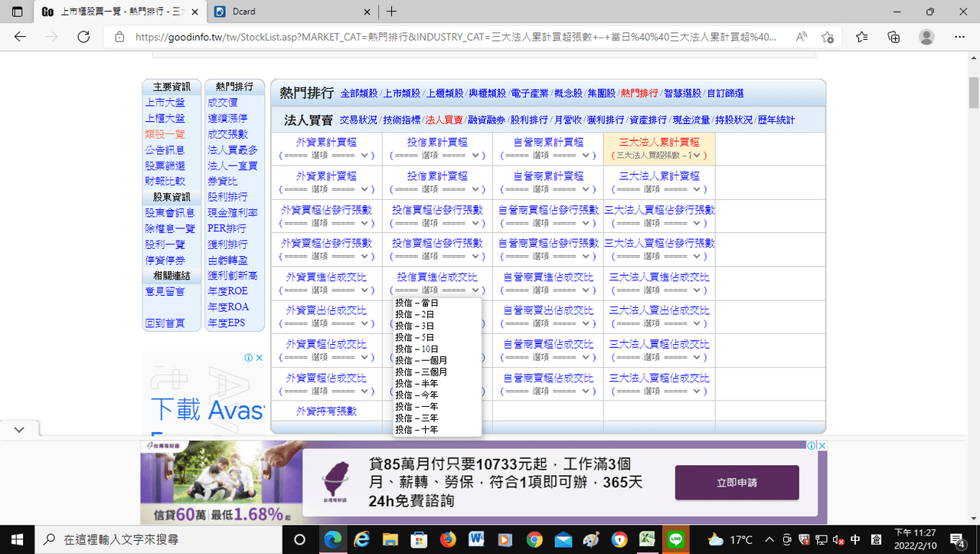Open 歷年統計 sub-category link

[776, 120]
